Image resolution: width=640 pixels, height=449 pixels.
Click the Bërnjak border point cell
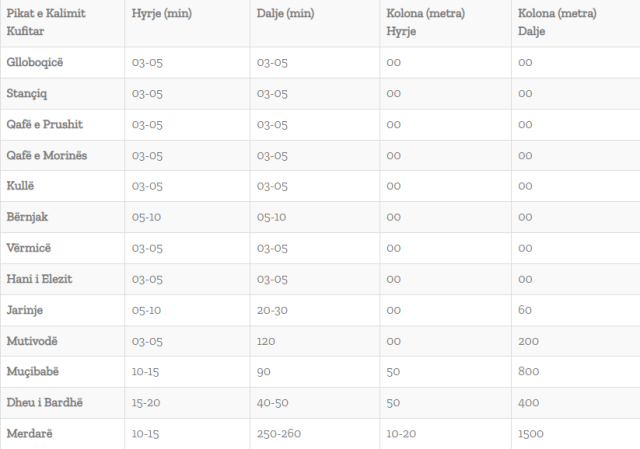27,217
